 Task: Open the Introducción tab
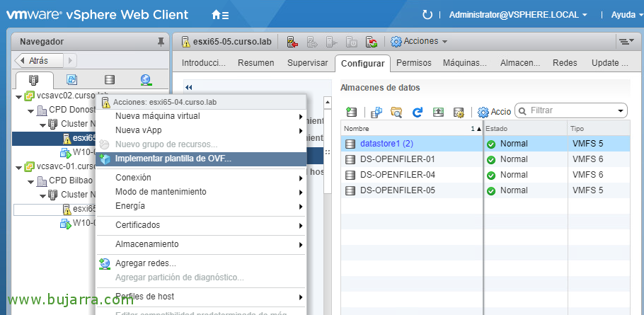[204, 63]
